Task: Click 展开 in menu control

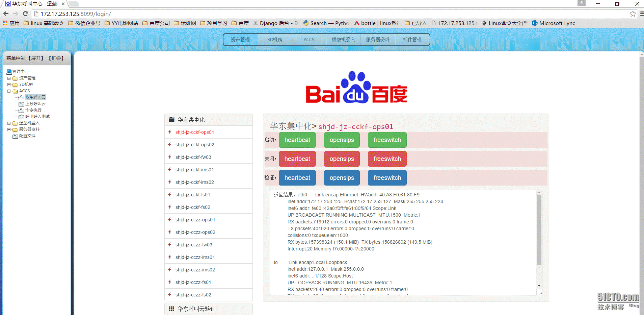Action: (36, 58)
